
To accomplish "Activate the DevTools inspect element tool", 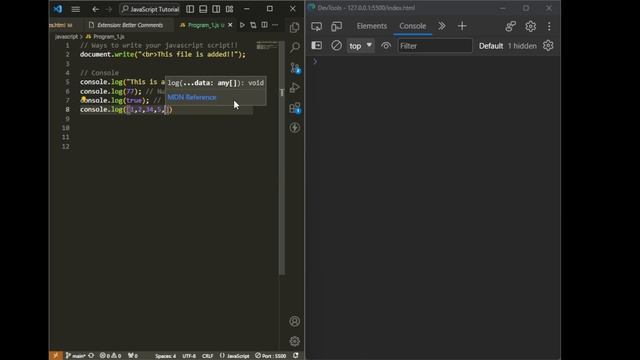I will pos(316,26).
